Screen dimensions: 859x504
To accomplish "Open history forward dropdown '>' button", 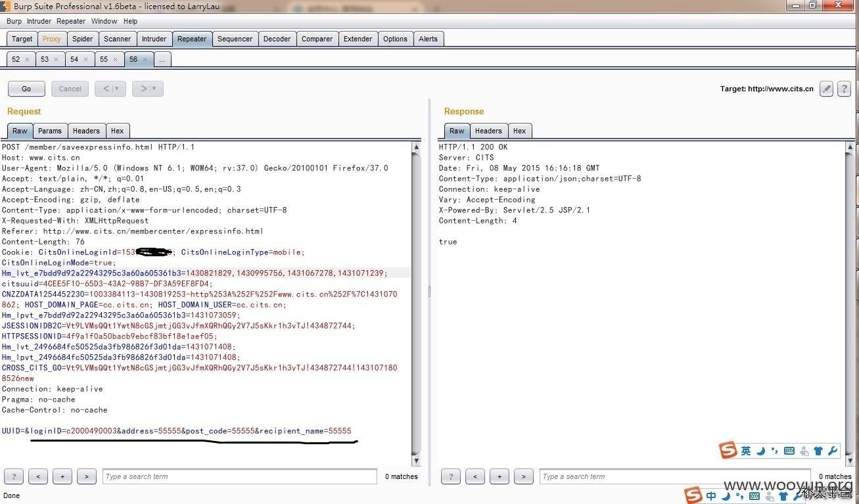I will coord(147,89).
